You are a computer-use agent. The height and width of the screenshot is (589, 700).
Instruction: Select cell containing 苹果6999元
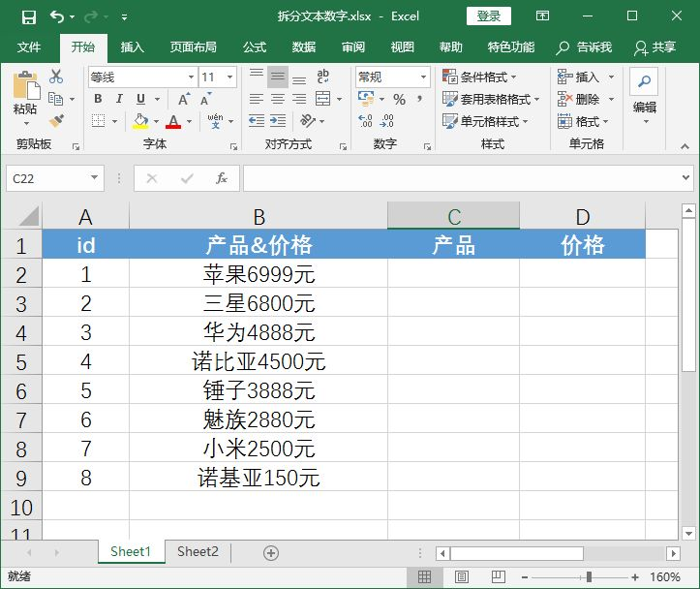(x=259, y=274)
